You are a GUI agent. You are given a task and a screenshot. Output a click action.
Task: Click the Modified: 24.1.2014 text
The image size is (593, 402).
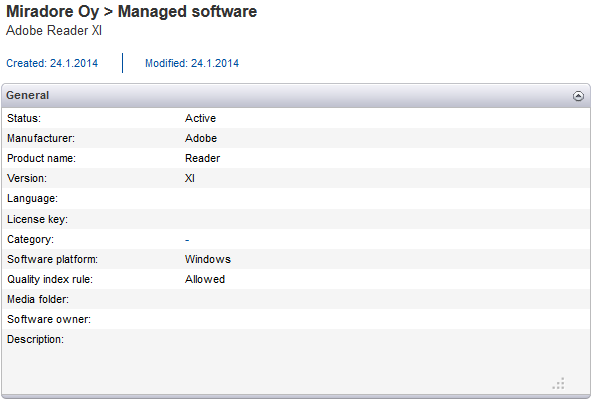point(192,63)
